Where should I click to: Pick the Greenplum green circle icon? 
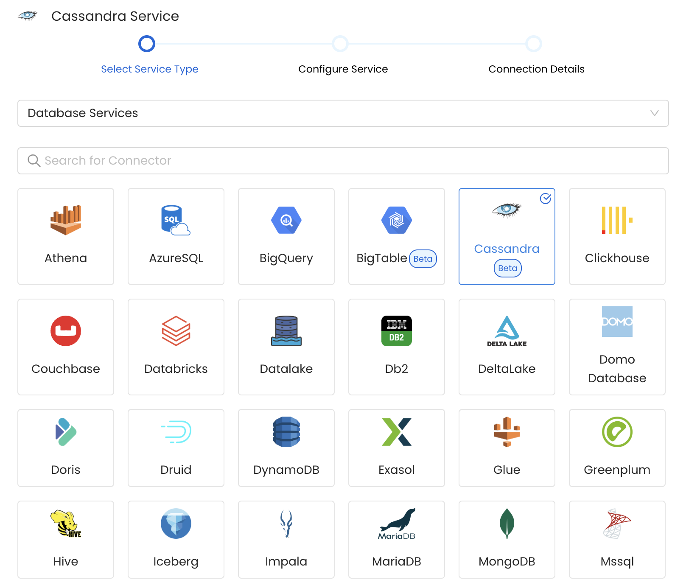(617, 432)
